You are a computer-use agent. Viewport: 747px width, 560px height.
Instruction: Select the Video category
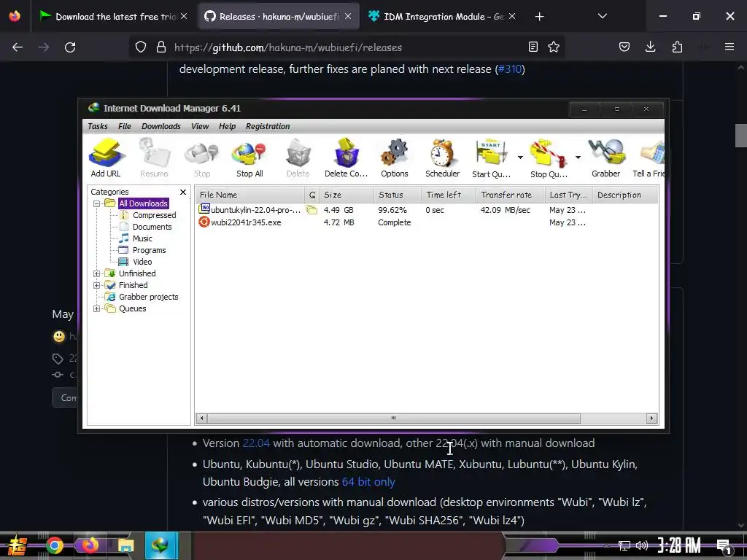click(x=142, y=262)
